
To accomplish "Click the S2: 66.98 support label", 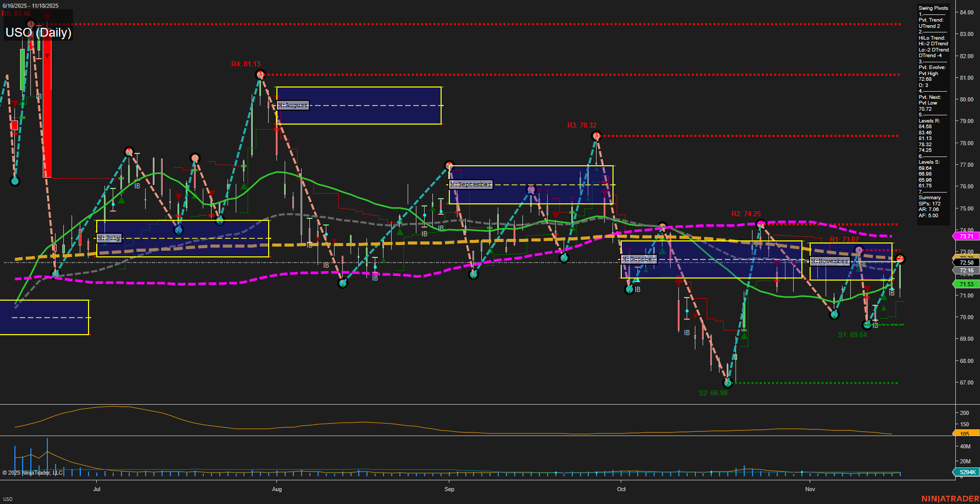I will [713, 392].
